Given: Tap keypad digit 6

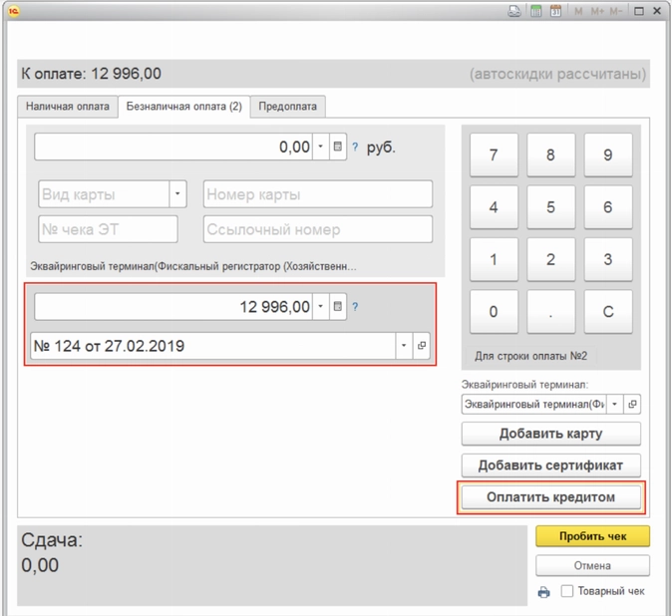Looking at the screenshot, I should 608,207.
